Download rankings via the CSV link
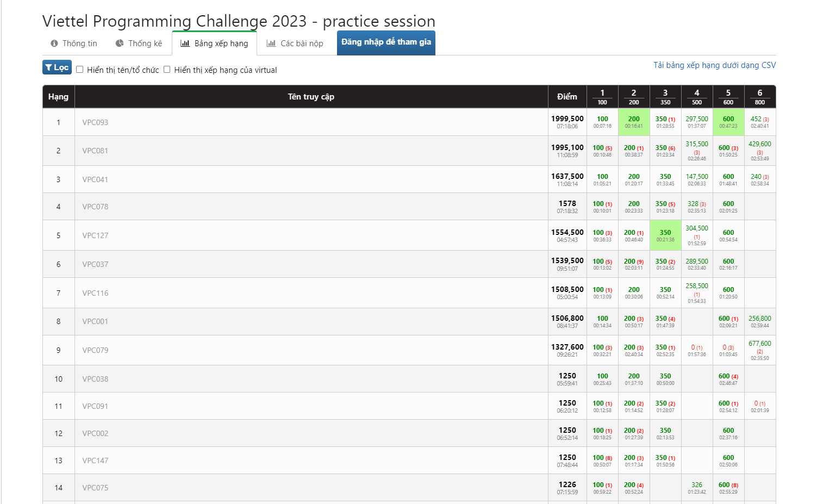 click(x=714, y=65)
